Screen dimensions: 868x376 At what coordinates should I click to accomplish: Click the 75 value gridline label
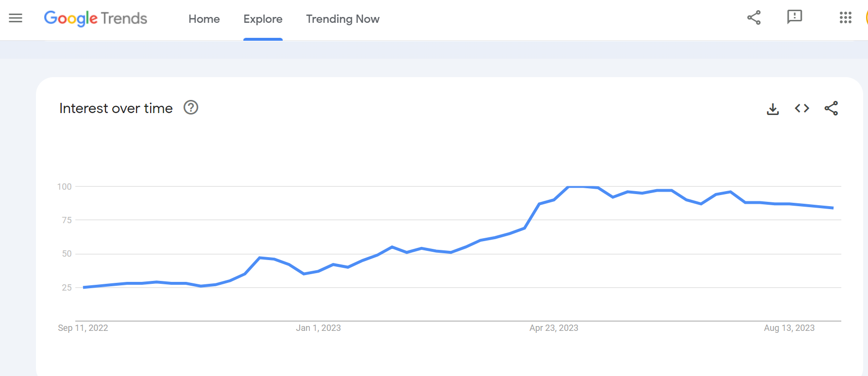(67, 220)
